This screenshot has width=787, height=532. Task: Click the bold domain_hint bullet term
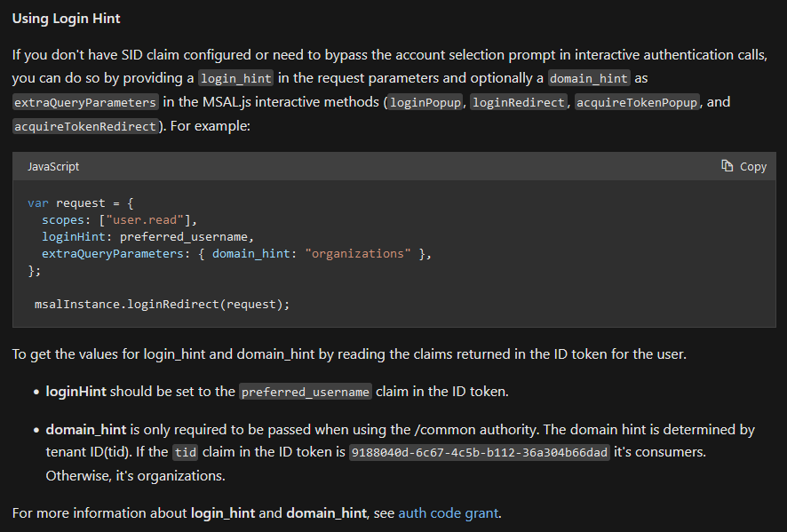point(86,430)
